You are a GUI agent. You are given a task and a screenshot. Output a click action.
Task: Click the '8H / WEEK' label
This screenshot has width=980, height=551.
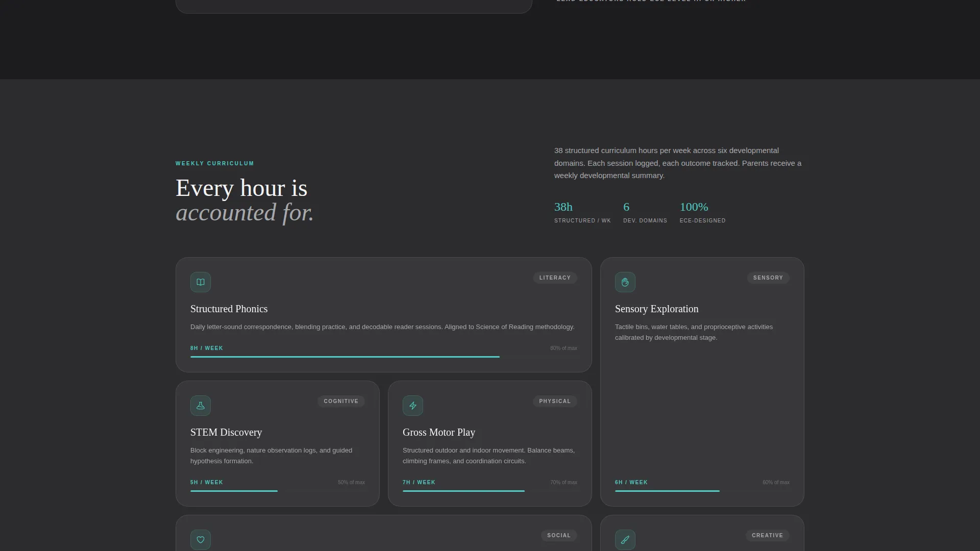tap(207, 348)
